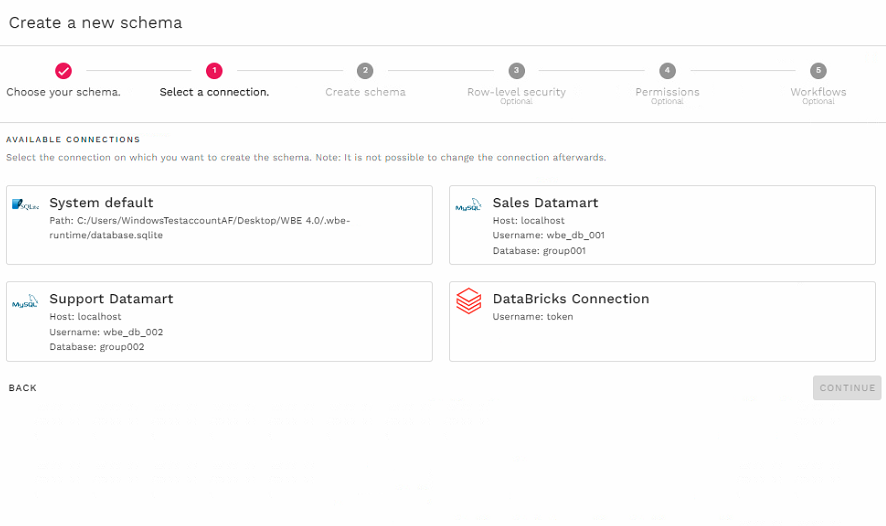Screen dimensions: 886x526
Task: Pick the Support Datamart connection title
Action: click(x=111, y=299)
